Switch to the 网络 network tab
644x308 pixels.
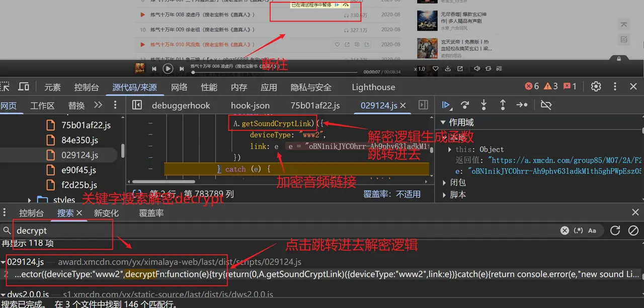pos(179,87)
